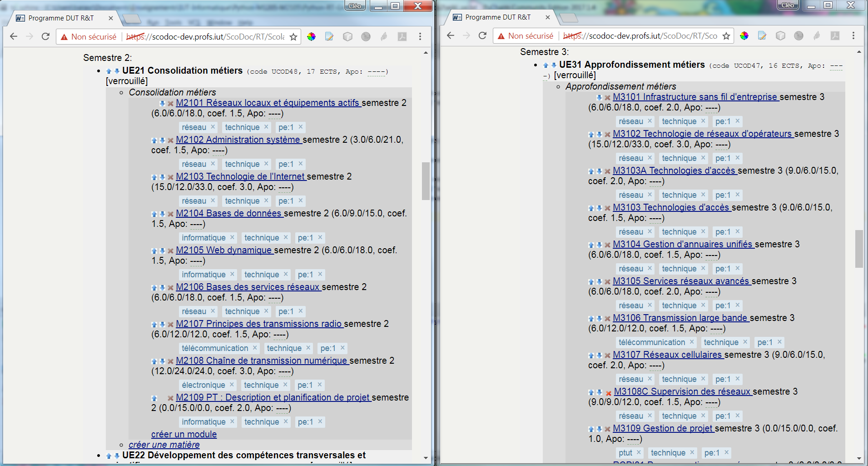Click the address bar URL in left window

205,37
